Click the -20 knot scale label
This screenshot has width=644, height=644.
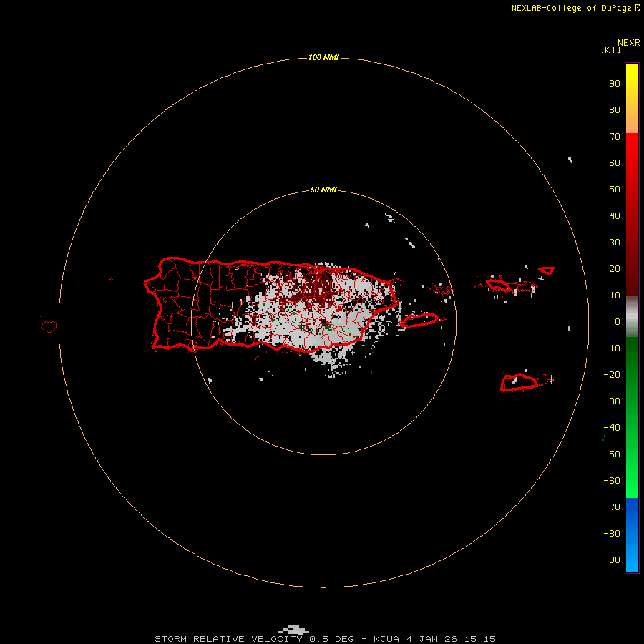(x=612, y=374)
